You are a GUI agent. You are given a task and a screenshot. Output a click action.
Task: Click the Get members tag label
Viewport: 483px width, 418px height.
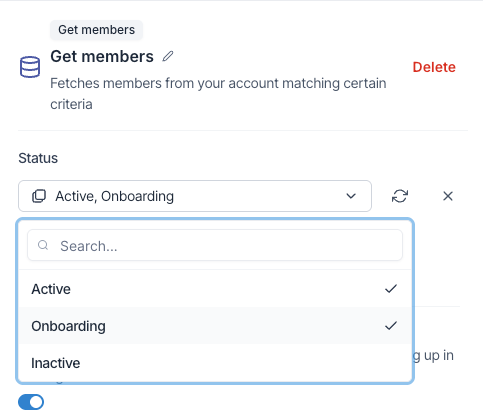(96, 30)
